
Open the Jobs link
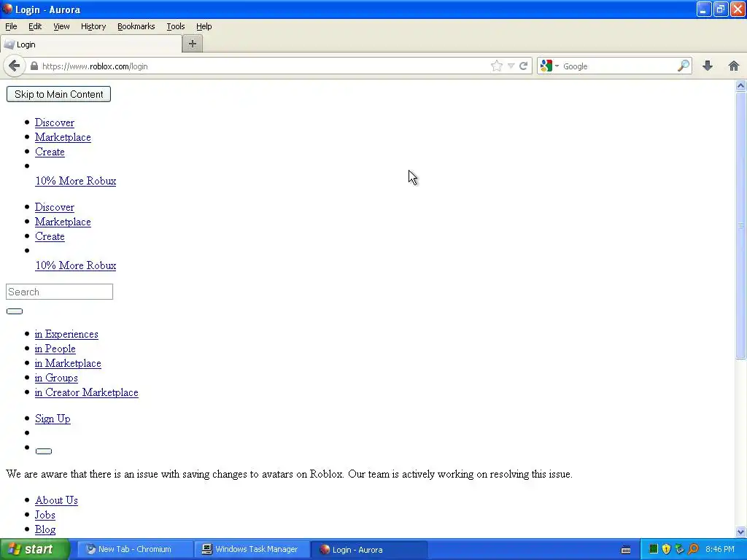pos(45,516)
